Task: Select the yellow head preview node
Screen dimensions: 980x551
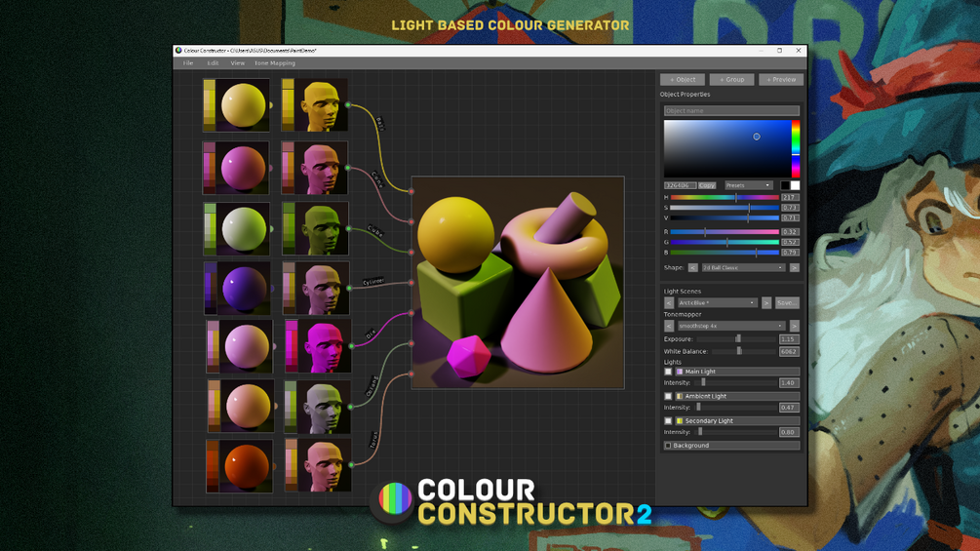Action: (314, 105)
